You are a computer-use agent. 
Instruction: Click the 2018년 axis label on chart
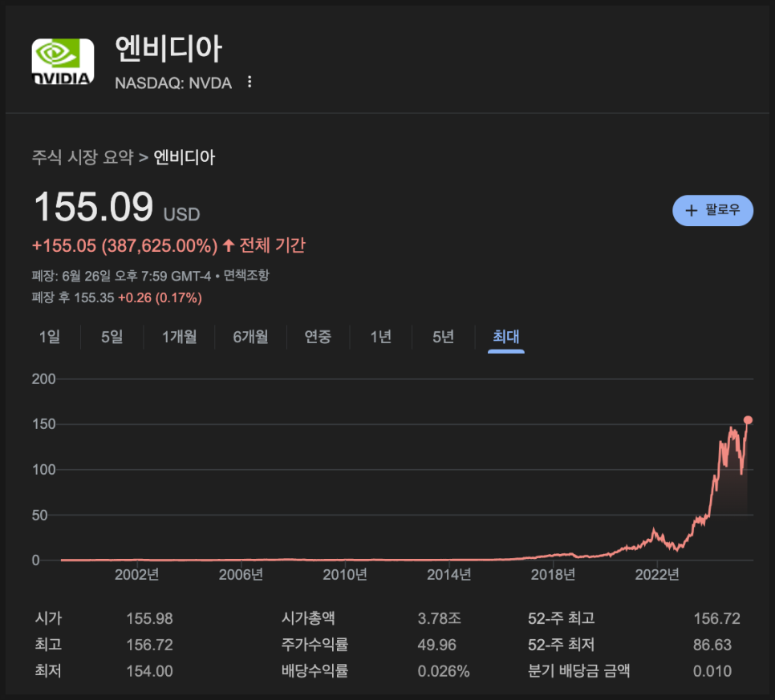click(553, 575)
